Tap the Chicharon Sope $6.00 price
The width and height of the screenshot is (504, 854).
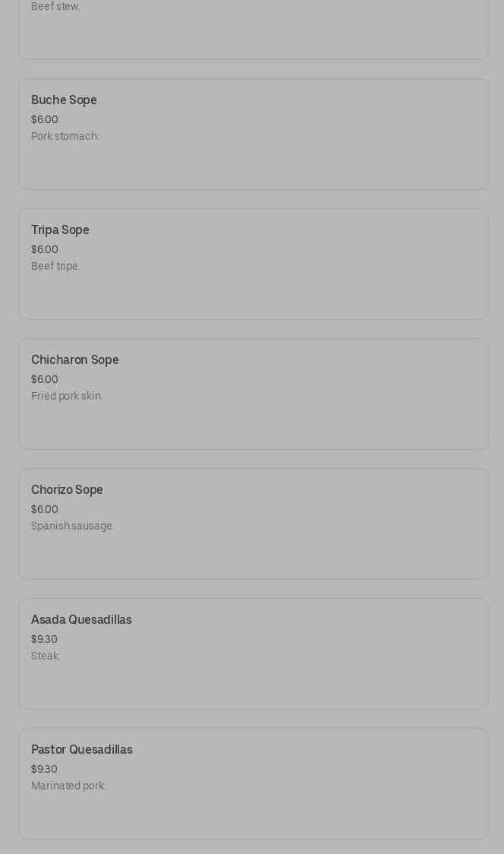[x=45, y=379]
